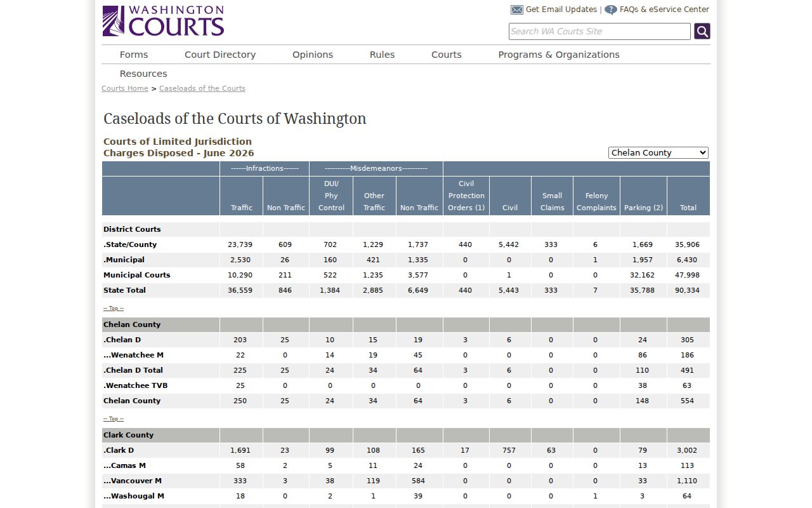This screenshot has width=812, height=508.
Task: Open the Chelan County dropdown
Action: [x=658, y=152]
